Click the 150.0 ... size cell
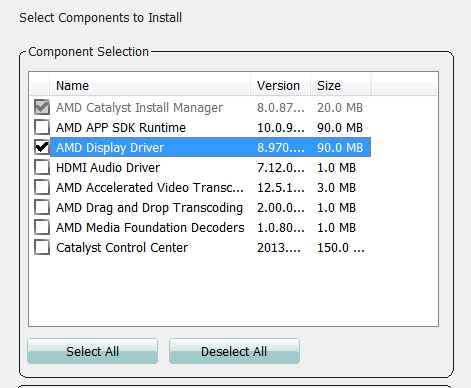Screen dimensions: 471x388 click(x=341, y=248)
